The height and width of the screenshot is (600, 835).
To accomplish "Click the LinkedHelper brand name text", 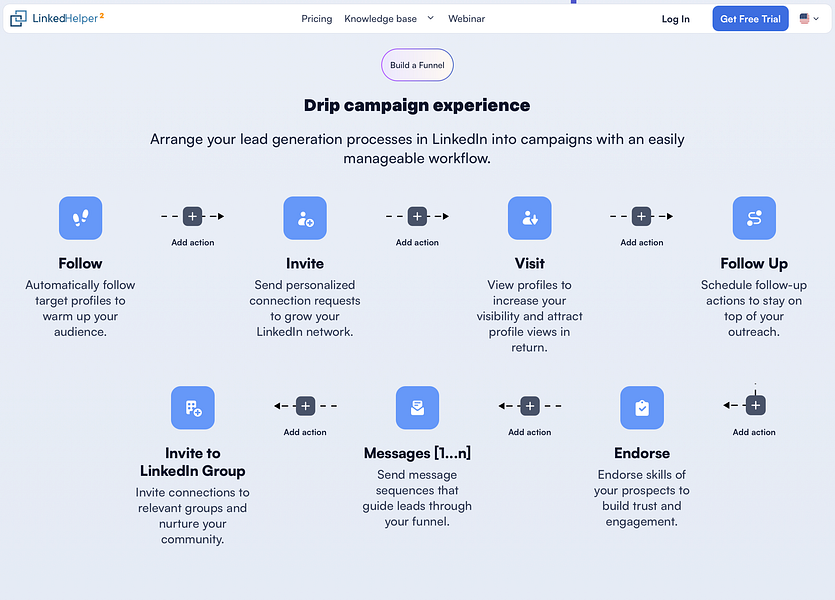I will pyautogui.click(x=68, y=18).
